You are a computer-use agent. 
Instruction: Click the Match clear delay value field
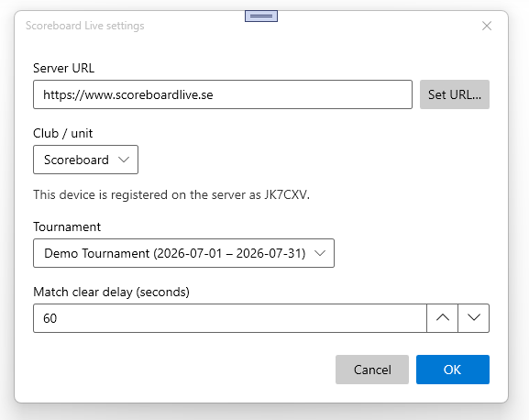(230, 318)
